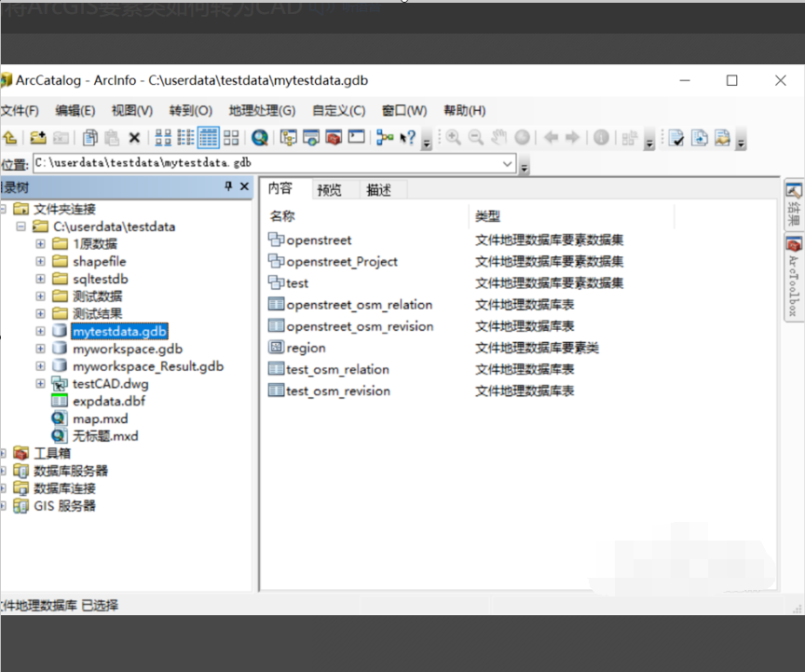
Task: Open the ArcToolbox window icon
Action: pyautogui.click(x=334, y=138)
